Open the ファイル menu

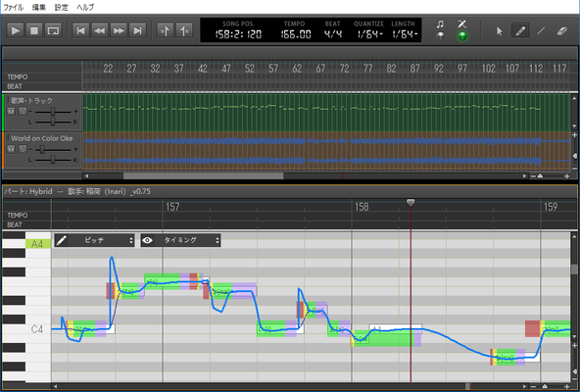(14, 7)
